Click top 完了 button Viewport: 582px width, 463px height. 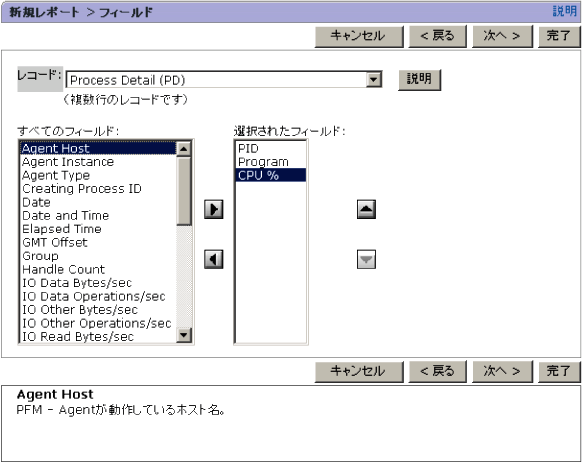pyautogui.click(x=559, y=36)
